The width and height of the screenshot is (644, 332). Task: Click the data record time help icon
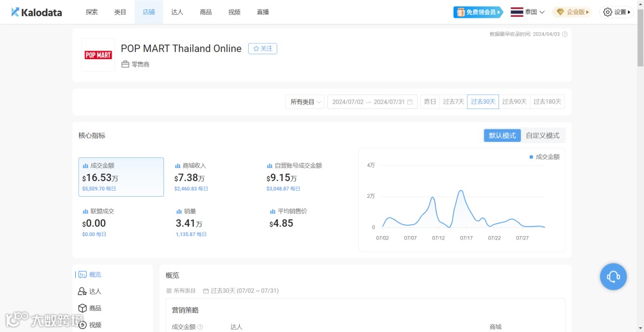coord(565,34)
